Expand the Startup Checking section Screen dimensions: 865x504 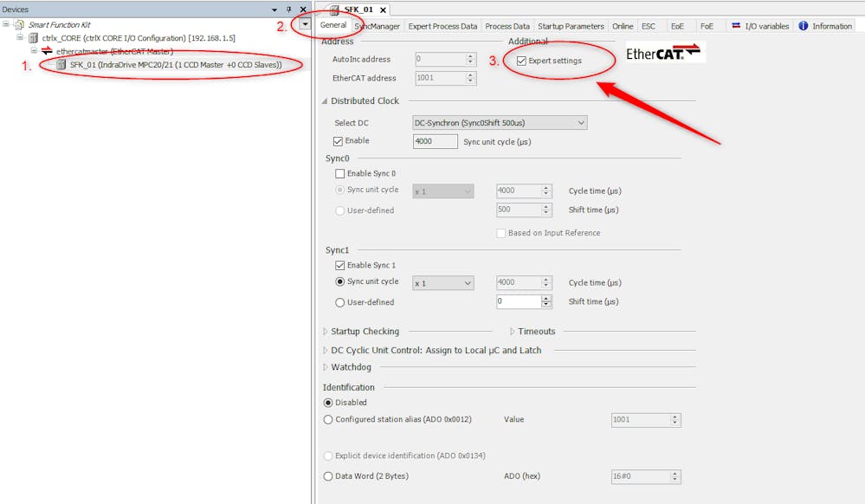pos(325,331)
